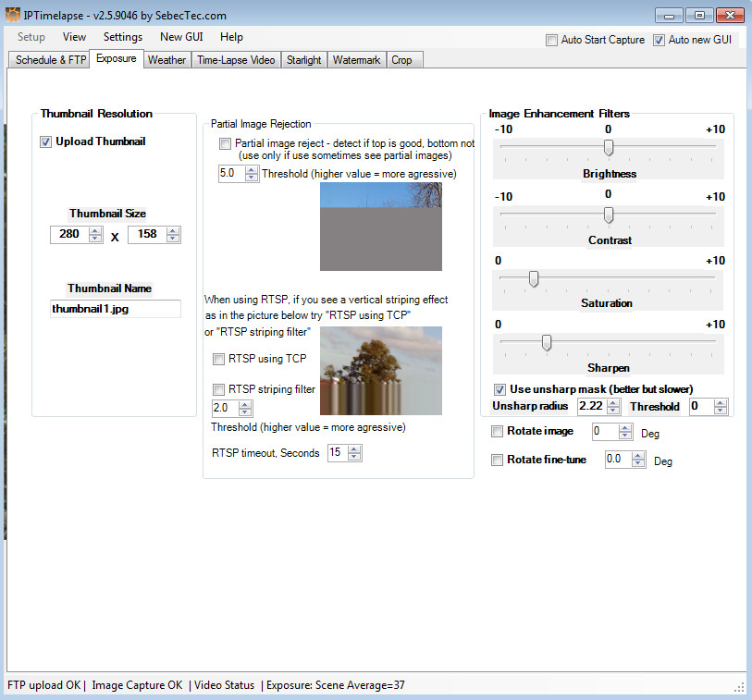Decrease thumbnail width 280 with down arrow
The width and height of the screenshot is (752, 700).
click(95, 239)
